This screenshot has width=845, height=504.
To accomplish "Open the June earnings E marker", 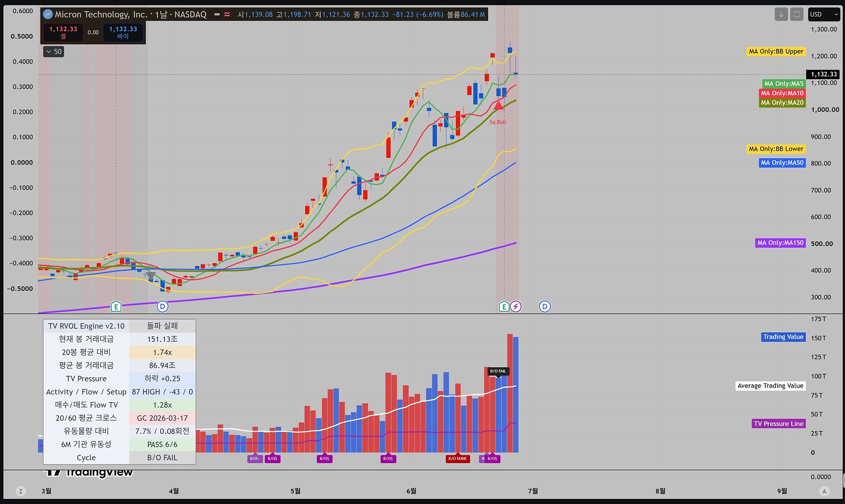I will click(x=504, y=306).
